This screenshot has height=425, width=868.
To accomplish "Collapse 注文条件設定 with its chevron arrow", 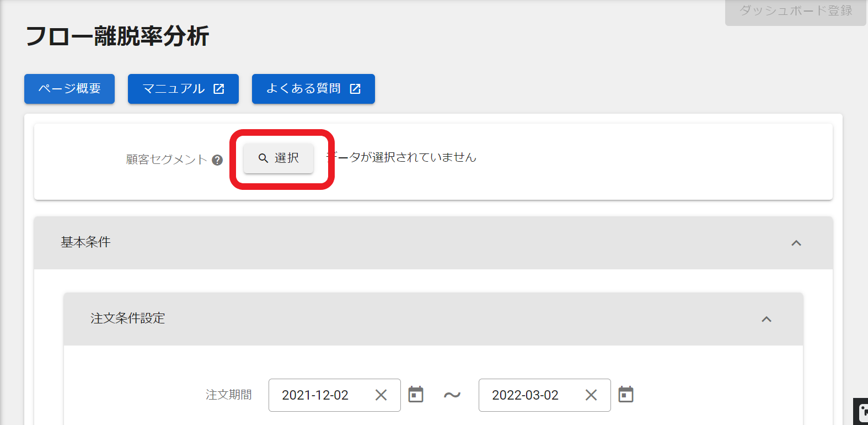I will point(767,319).
